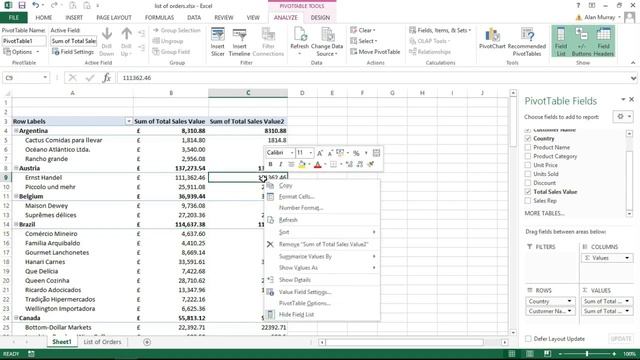
Task: Open Change Data Source
Action: 327,42
